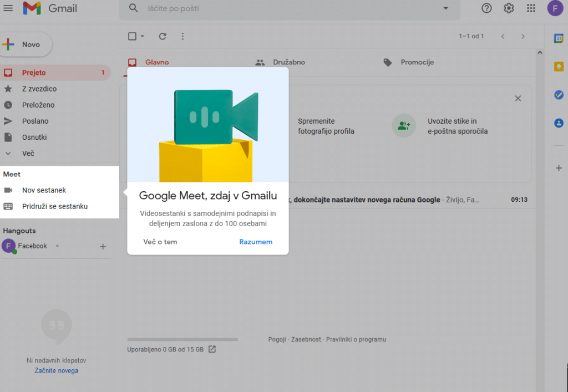The width and height of the screenshot is (568, 392).
Task: Click Hangouts Facebook avatar
Action: point(9,246)
